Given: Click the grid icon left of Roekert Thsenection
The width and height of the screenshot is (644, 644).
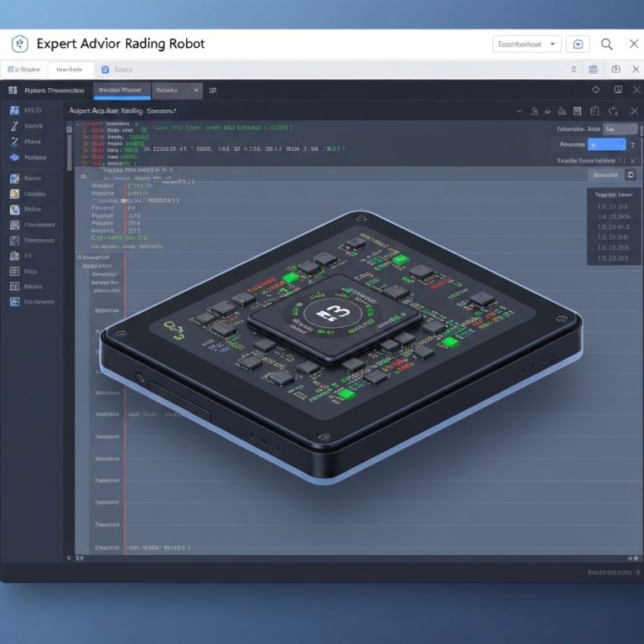Looking at the screenshot, I should (x=13, y=90).
